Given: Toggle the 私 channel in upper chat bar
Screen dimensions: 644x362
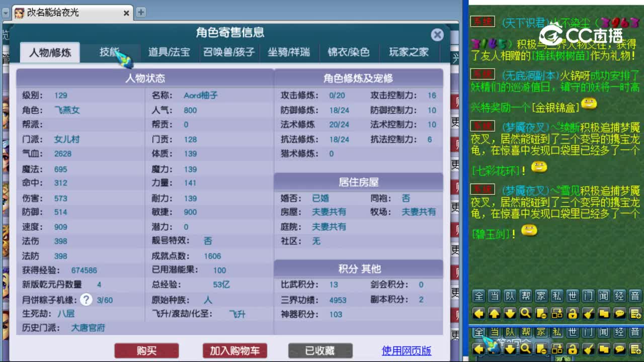Looking at the screenshot, I should [x=557, y=296].
